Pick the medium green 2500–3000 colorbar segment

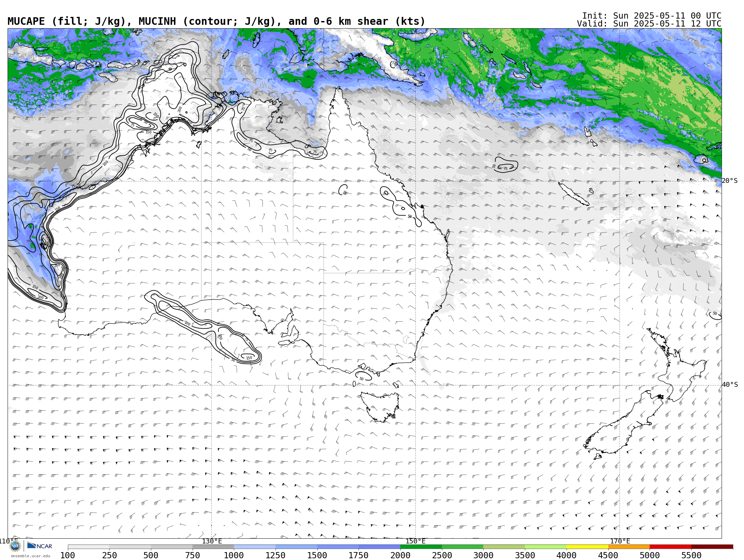(463, 547)
